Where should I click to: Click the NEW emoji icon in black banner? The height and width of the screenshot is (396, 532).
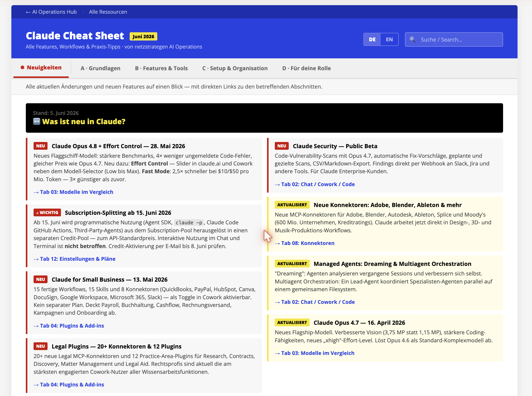click(x=37, y=121)
